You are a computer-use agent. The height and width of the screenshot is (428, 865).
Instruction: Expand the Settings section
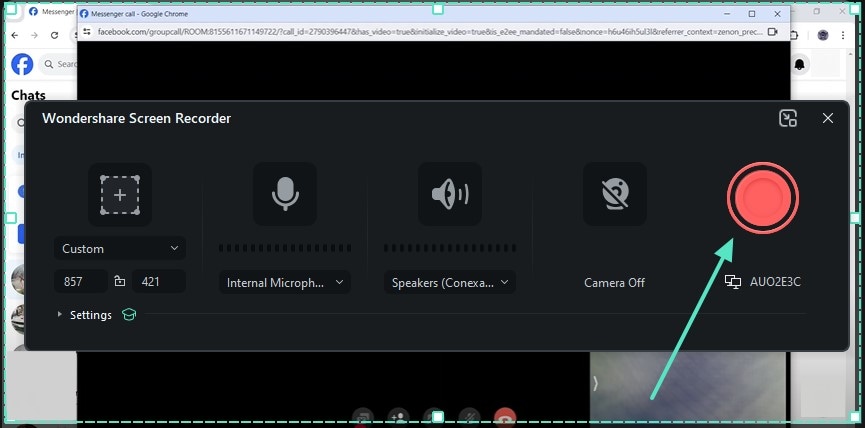point(85,315)
